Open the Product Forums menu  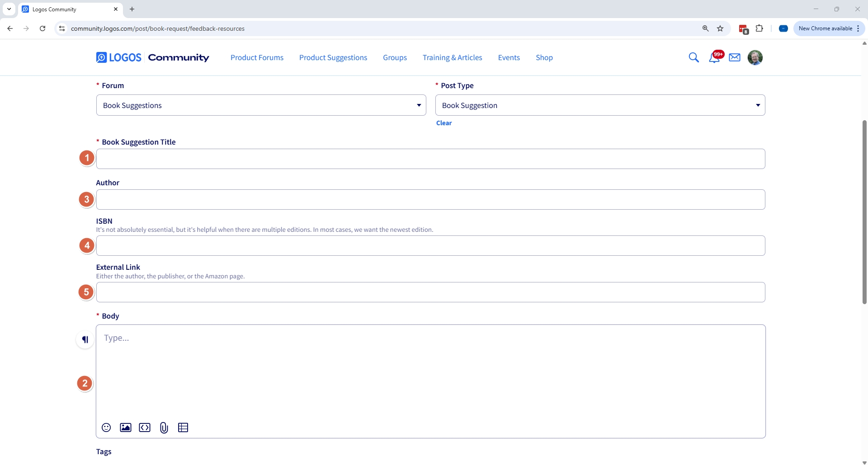click(257, 57)
